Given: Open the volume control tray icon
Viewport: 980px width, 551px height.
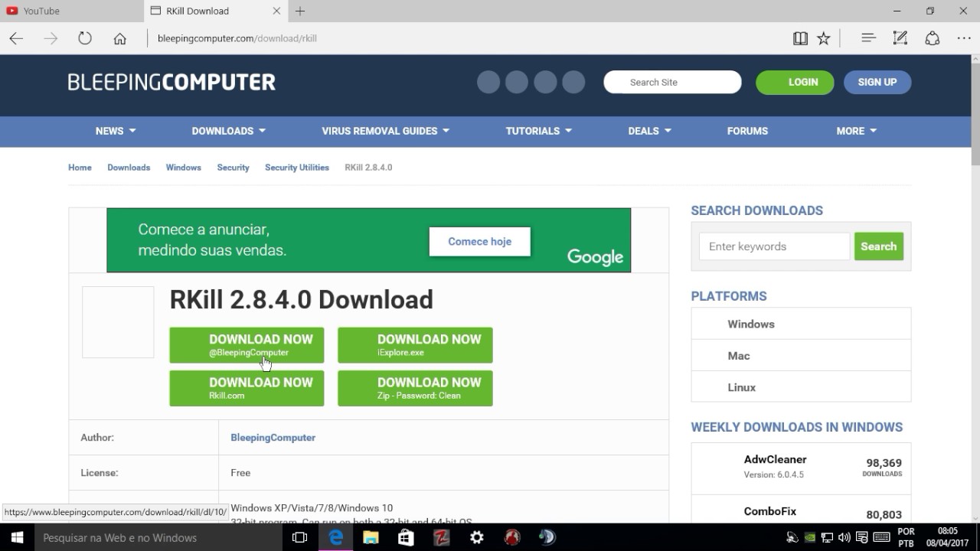Looking at the screenshot, I should pos(844,537).
